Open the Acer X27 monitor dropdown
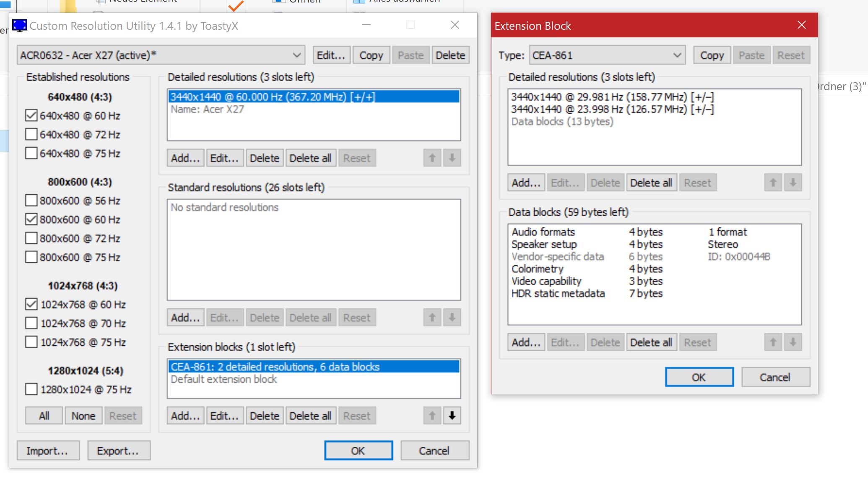The height and width of the screenshot is (480, 868). click(x=161, y=55)
